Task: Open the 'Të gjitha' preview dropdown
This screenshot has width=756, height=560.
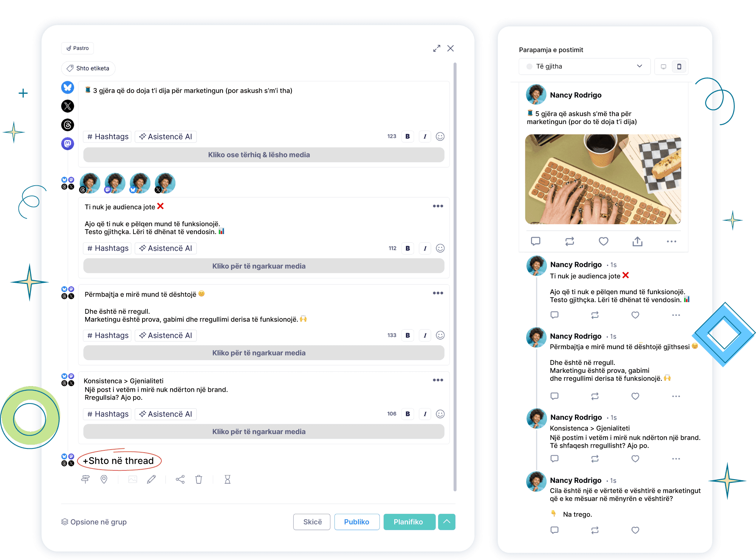Action: (584, 67)
